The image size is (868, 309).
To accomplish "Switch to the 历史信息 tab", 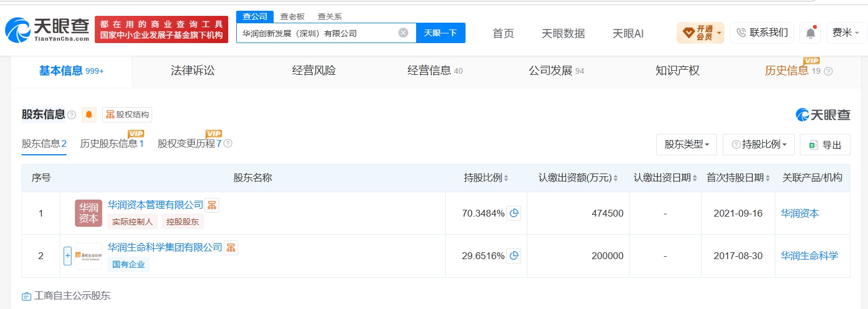I will [792, 71].
